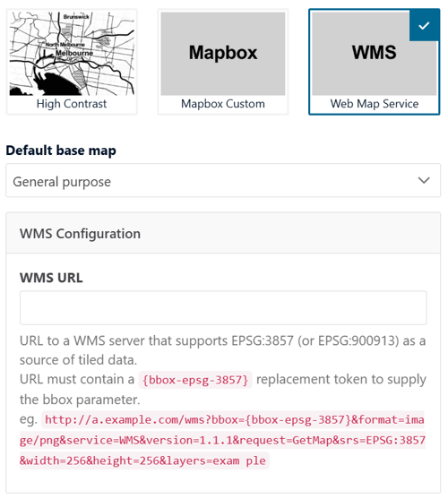Select the WMS gray preview tile
The image size is (448, 499).
pos(374,54)
